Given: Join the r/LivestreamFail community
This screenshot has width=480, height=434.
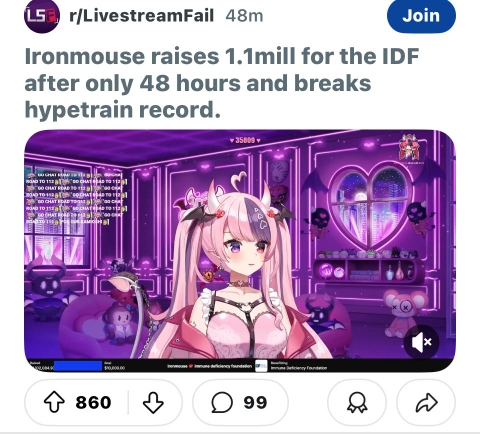Looking at the screenshot, I should point(421,16).
